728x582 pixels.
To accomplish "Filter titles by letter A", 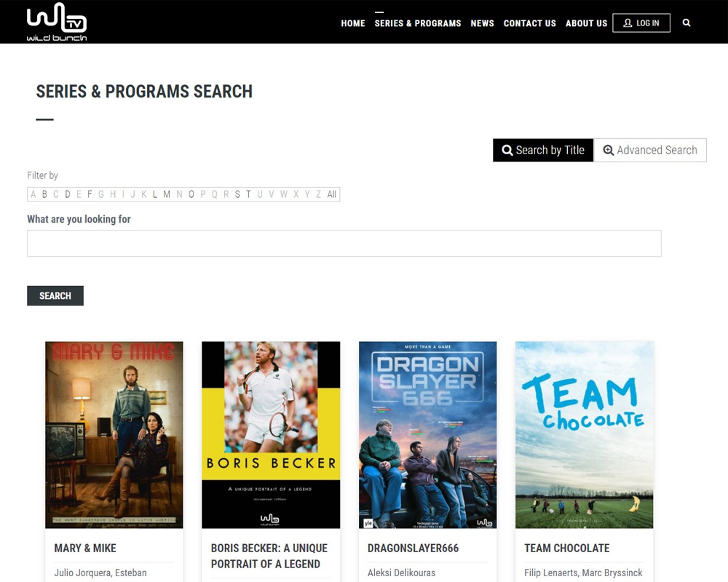I will [33, 194].
